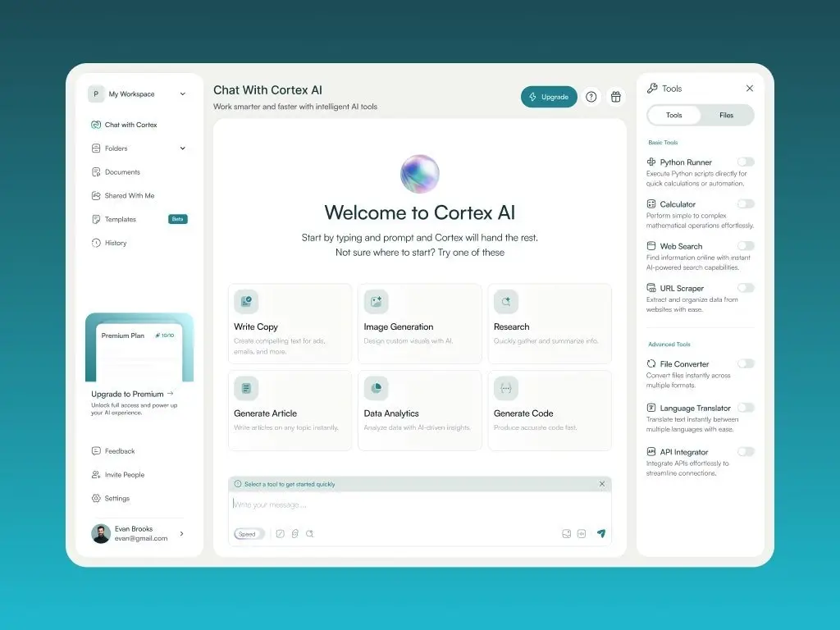Open Invite People from the sidebar

click(118, 475)
